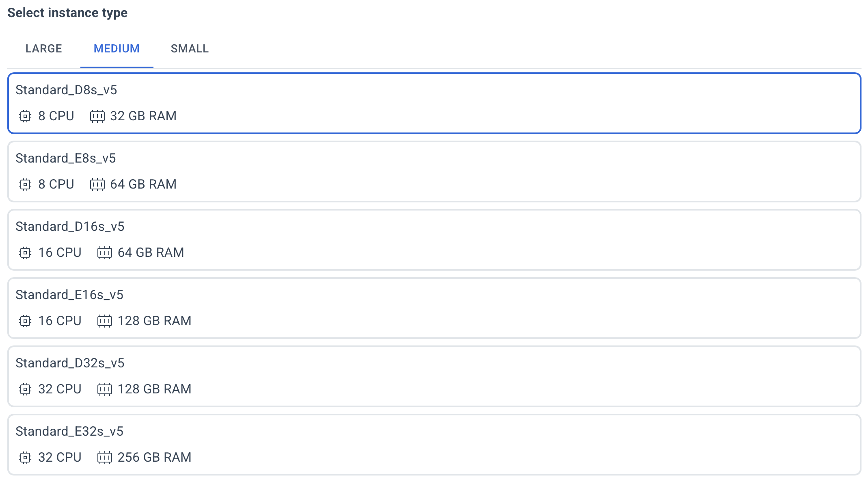Viewport: 868px width, 482px height.
Task: Click the RAM icon on the Standard_D32s_v5 card
Action: coord(105,389)
